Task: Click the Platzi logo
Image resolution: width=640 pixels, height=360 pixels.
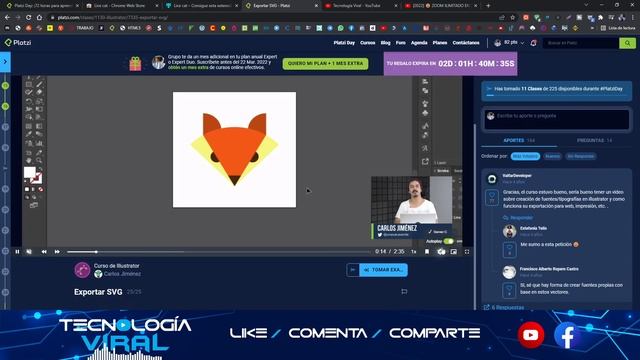Action: pyautogui.click(x=18, y=42)
